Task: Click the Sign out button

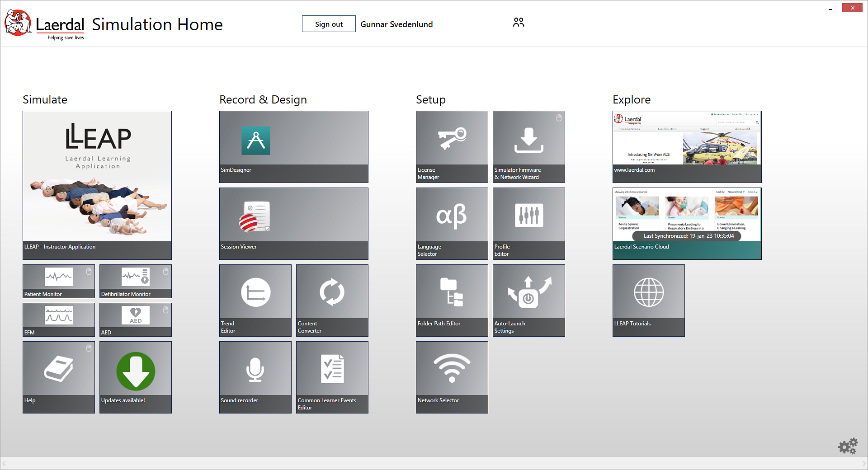Action: click(x=329, y=24)
